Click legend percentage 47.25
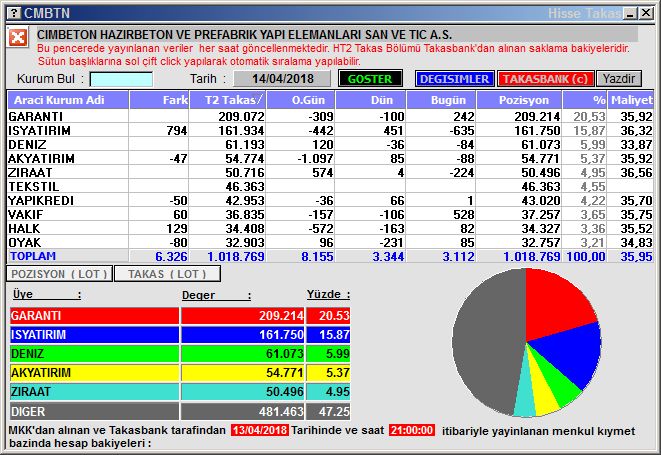Viewport: 661px width, 455px height. point(334,411)
